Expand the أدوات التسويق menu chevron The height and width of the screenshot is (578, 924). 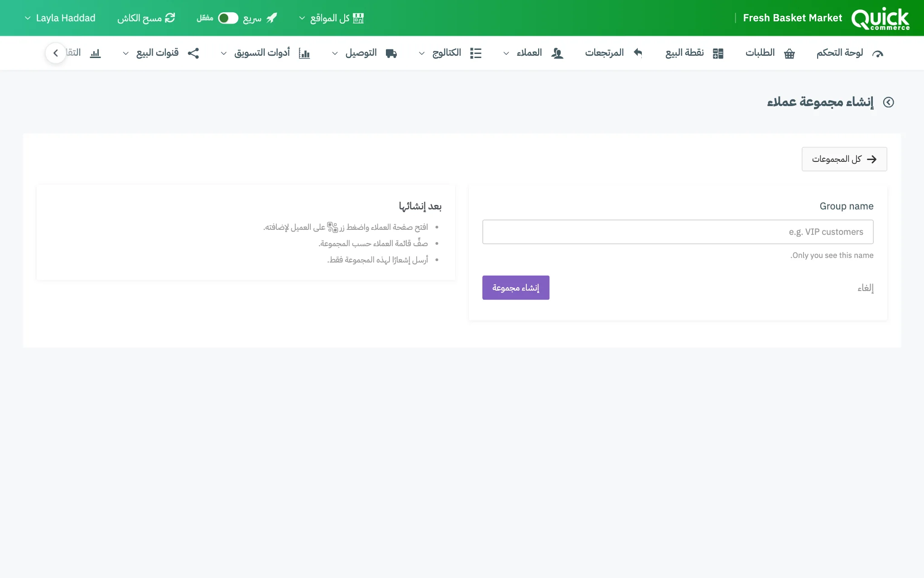[224, 53]
